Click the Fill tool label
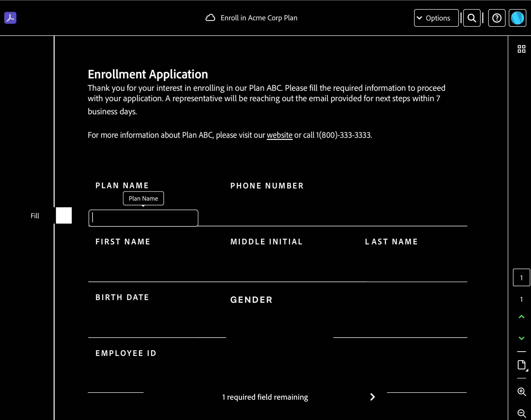The height and width of the screenshot is (420, 531). click(35, 216)
